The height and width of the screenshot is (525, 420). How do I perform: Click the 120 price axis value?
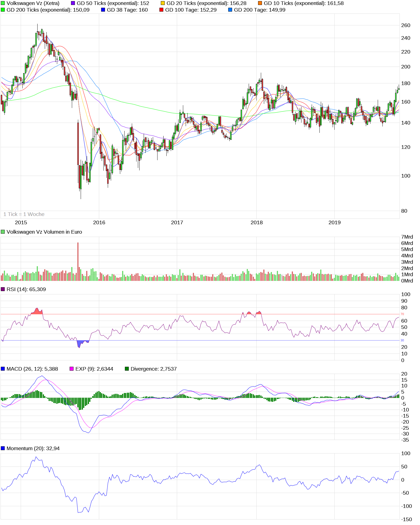click(x=406, y=147)
